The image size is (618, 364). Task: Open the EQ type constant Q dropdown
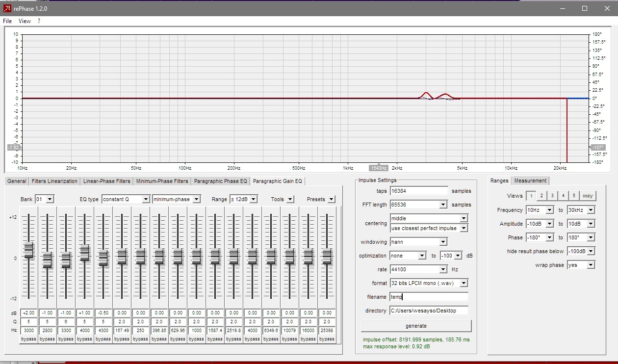pyautogui.click(x=126, y=199)
